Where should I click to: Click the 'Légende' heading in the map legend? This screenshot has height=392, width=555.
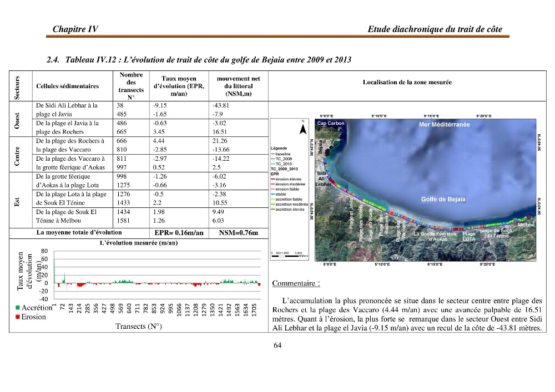(x=279, y=149)
